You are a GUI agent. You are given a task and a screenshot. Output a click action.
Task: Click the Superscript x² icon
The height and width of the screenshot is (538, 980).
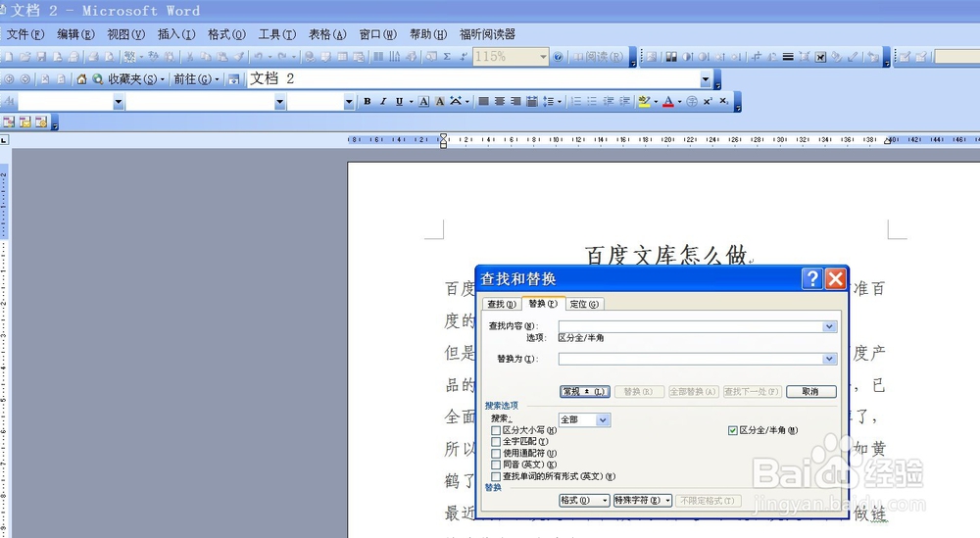tap(708, 101)
